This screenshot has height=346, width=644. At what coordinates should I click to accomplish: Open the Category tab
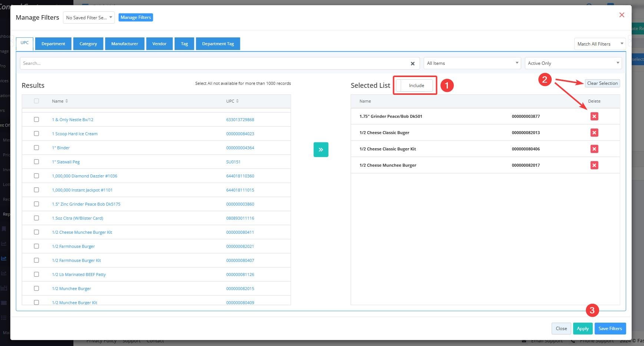tap(88, 44)
